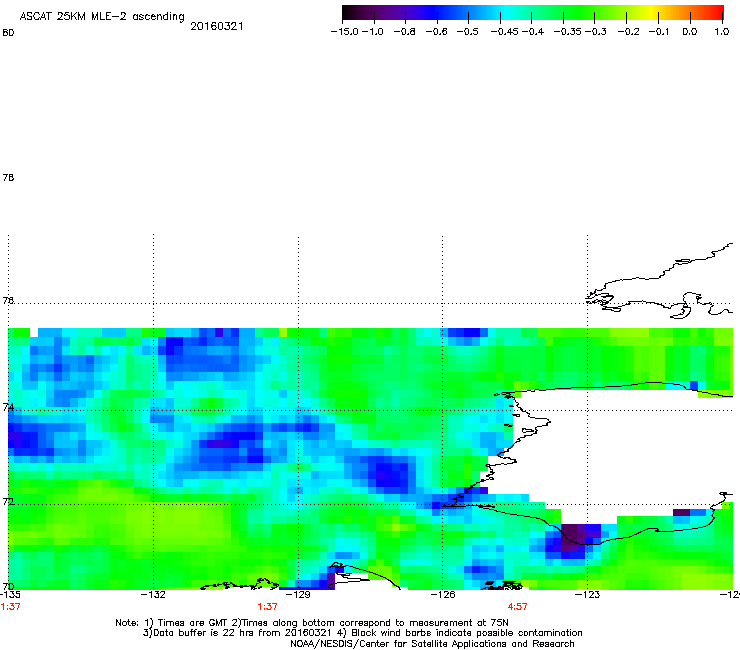Click the -1.0 color scale label

tap(373, 32)
